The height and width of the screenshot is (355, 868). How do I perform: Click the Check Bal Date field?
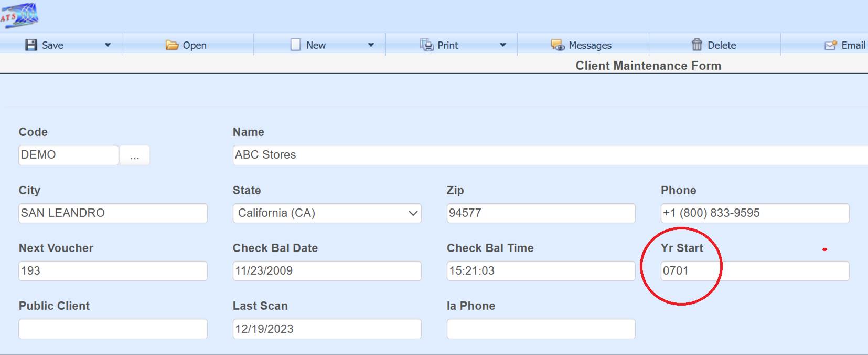pos(327,271)
